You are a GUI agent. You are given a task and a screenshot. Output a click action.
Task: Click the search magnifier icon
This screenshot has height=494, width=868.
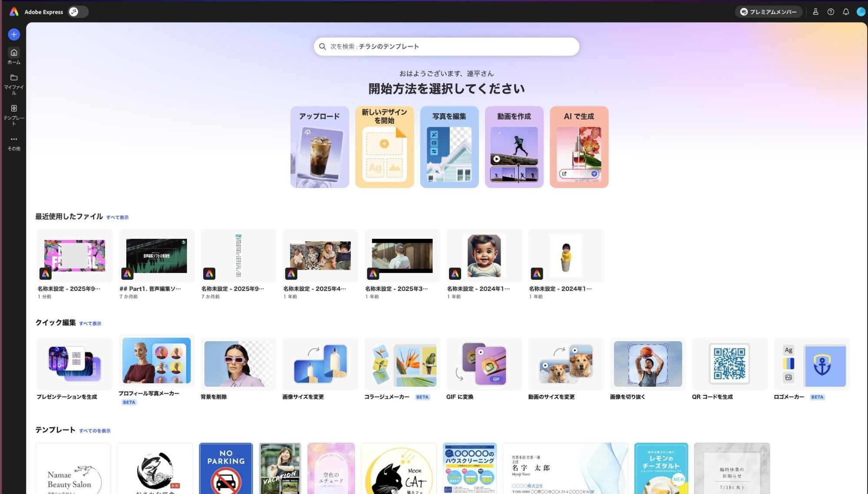pos(323,46)
